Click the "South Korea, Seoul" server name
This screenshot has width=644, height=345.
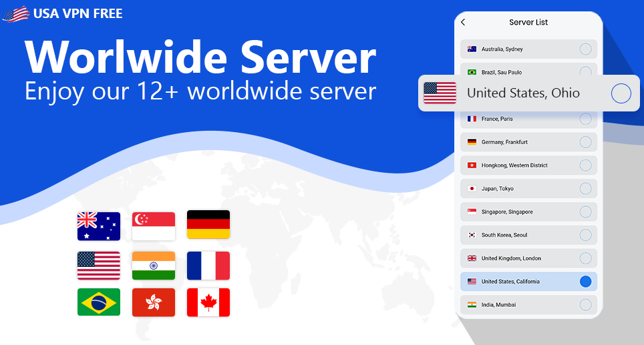coord(504,235)
